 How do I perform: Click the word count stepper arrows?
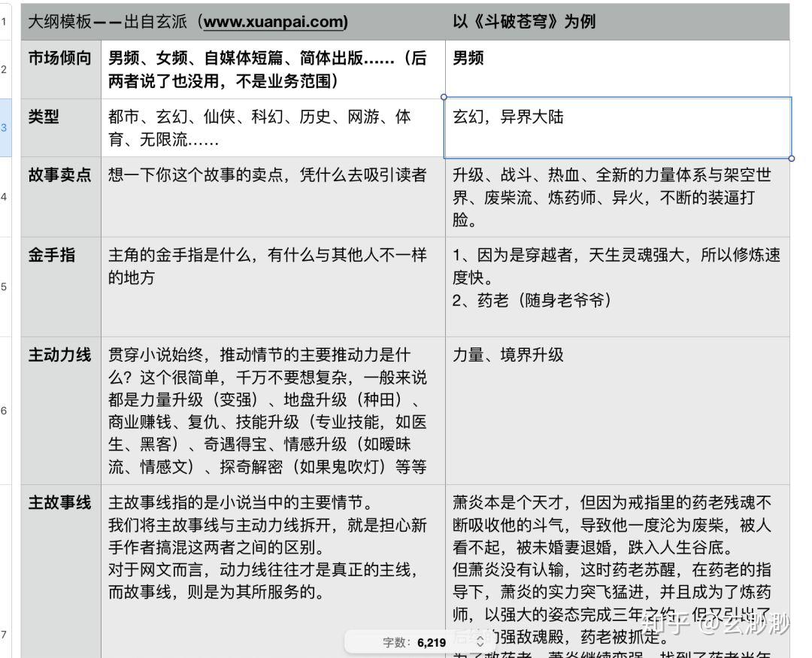click(x=480, y=642)
